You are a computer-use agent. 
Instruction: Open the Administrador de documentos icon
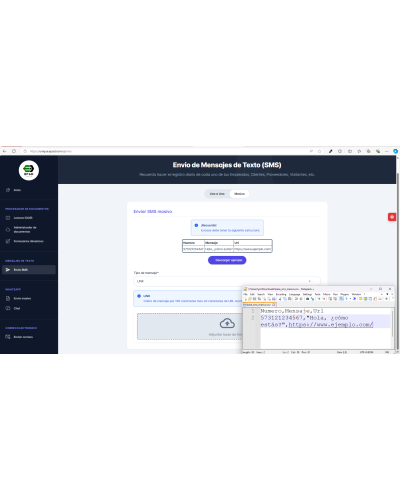[8, 229]
